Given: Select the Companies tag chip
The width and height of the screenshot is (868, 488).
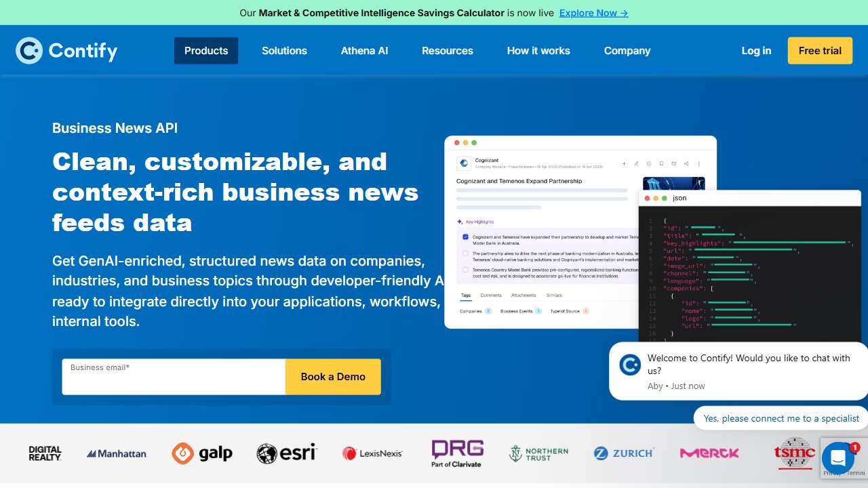Looking at the screenshot, I should pyautogui.click(x=471, y=311).
